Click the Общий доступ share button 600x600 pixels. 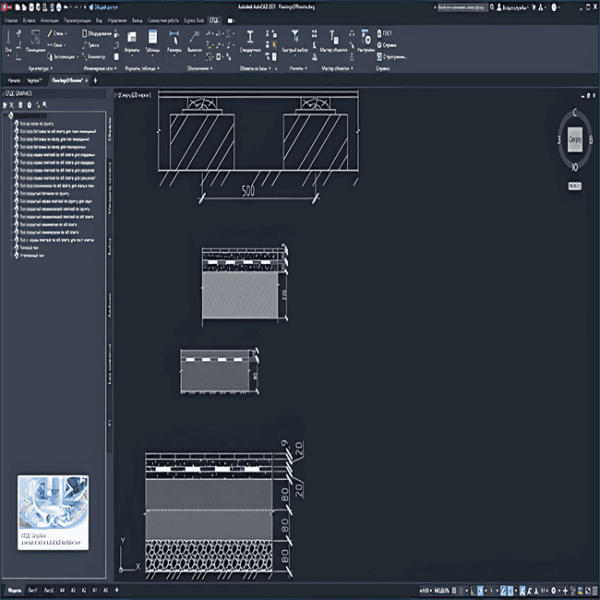103,7
